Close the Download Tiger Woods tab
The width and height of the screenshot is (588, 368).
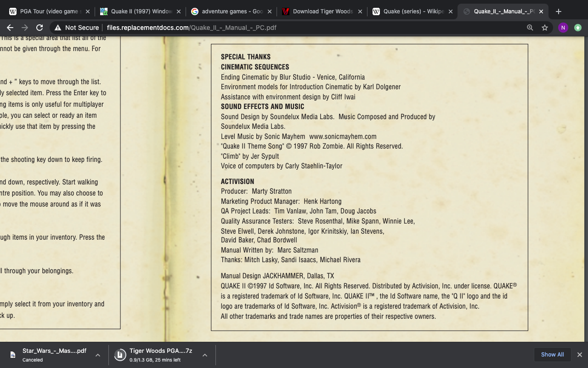click(x=360, y=11)
